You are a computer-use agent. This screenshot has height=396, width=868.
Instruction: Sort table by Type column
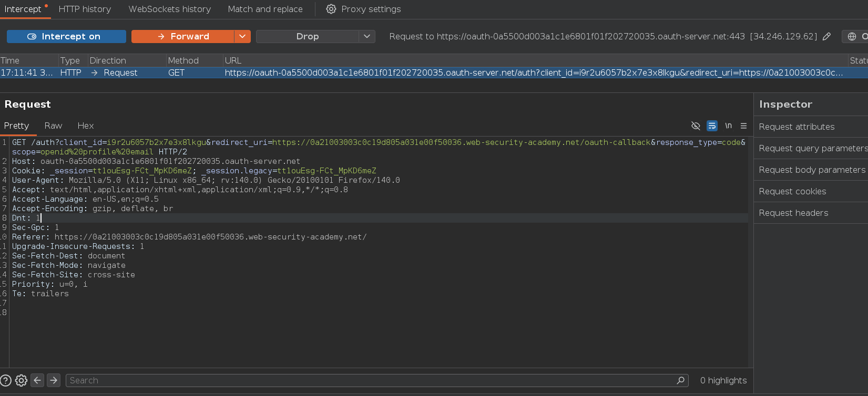click(x=73, y=60)
